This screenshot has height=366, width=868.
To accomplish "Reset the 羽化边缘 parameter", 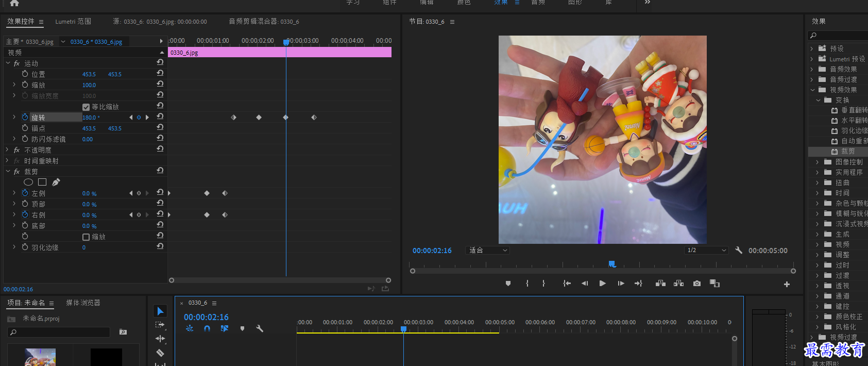I will pos(160,246).
